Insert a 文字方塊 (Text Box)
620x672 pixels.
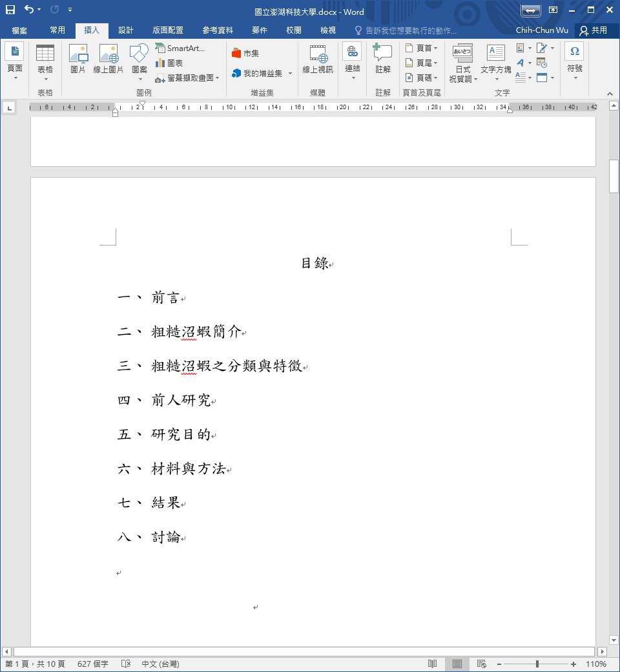point(496,63)
